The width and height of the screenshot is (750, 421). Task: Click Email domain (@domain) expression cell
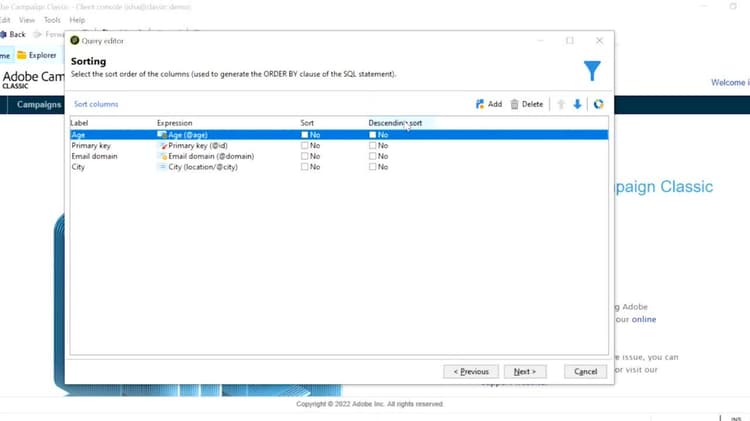[211, 156]
